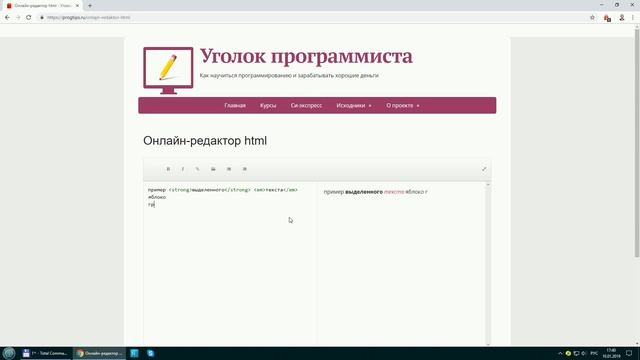
Task: Open the Си-экспресс menu item
Action: coord(306,105)
